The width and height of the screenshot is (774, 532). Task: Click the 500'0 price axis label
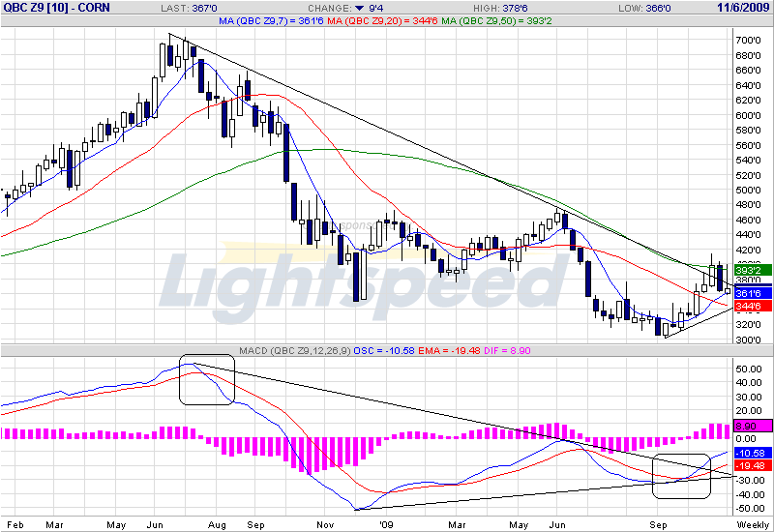click(x=748, y=190)
